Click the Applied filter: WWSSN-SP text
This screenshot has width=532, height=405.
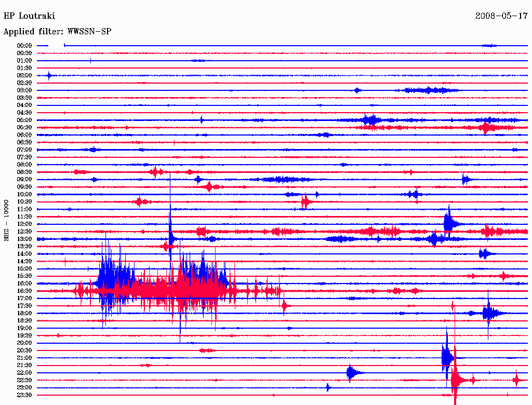(x=57, y=32)
